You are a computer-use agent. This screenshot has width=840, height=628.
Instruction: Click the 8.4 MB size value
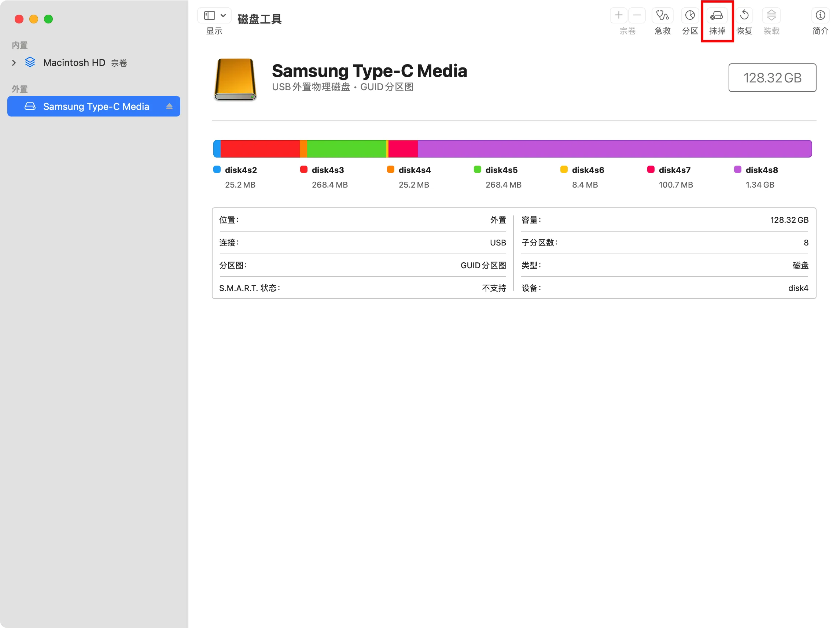coord(585,185)
